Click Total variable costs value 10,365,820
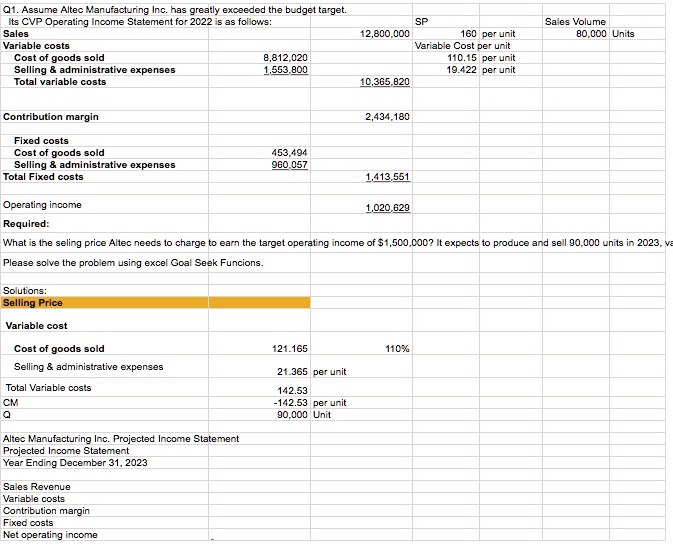 coord(361,82)
